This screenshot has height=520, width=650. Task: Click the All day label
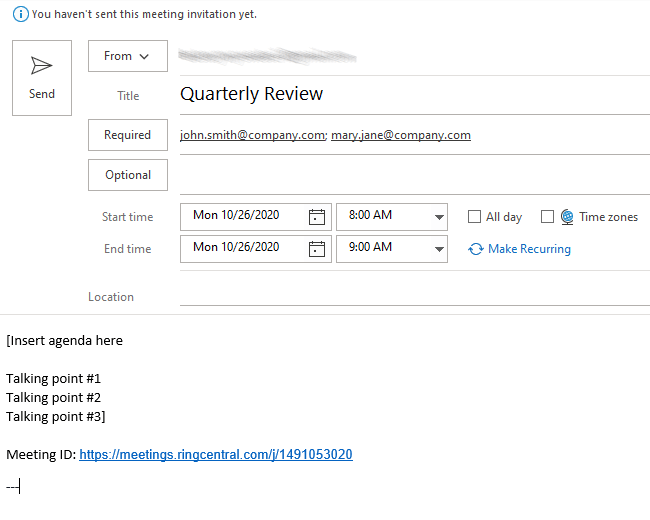pos(504,217)
